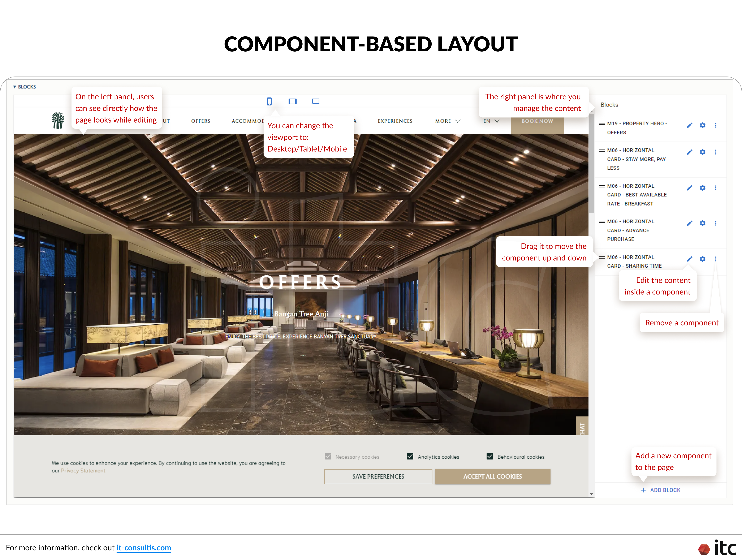The height and width of the screenshot is (560, 742).
Task: Open settings for Best Available Rate block
Action: pyautogui.click(x=702, y=188)
